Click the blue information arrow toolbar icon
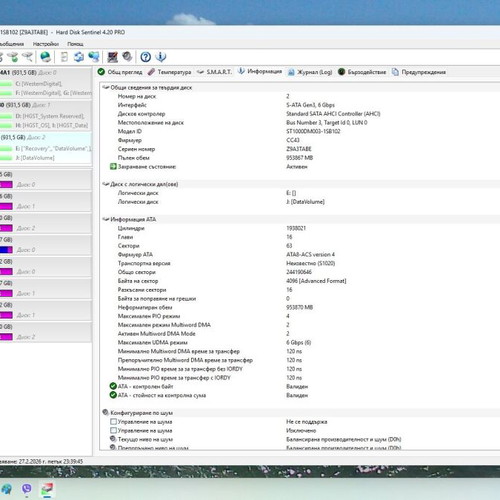This screenshot has width=500, height=500. click(161, 57)
